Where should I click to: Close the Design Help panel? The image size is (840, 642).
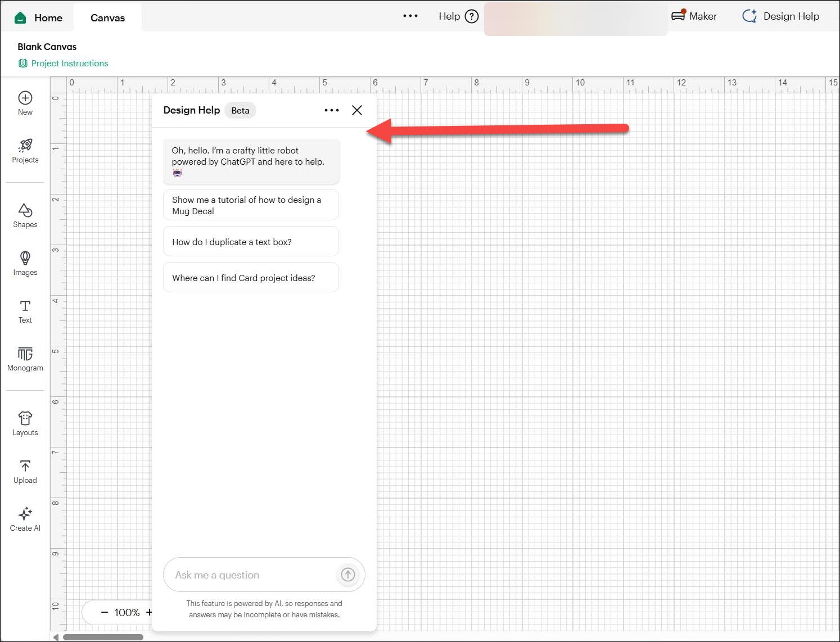click(x=357, y=110)
